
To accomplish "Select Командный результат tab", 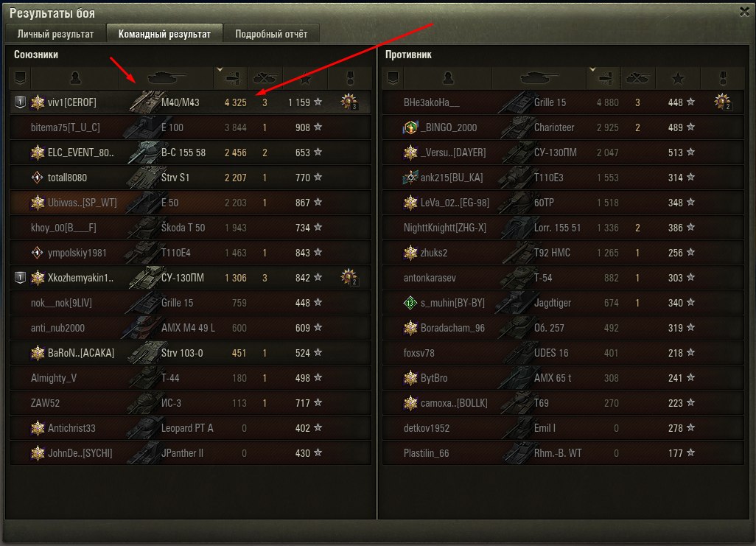I will (164, 34).
